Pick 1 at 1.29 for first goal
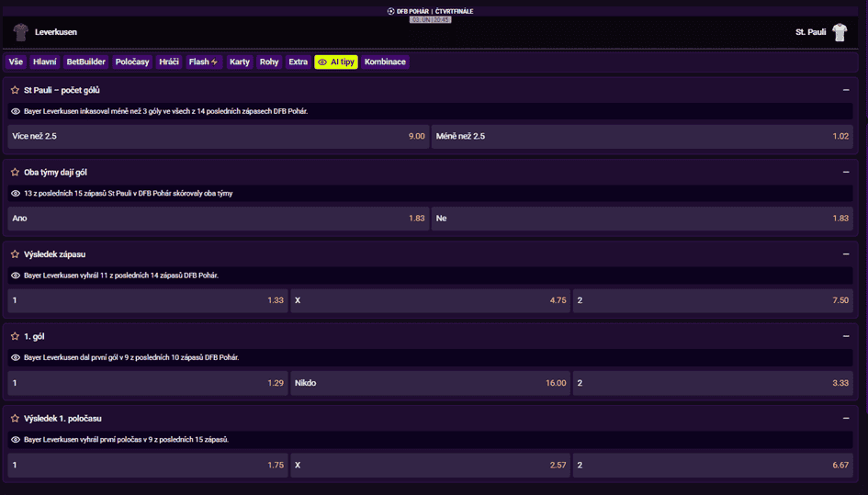868x495 pixels. point(148,383)
